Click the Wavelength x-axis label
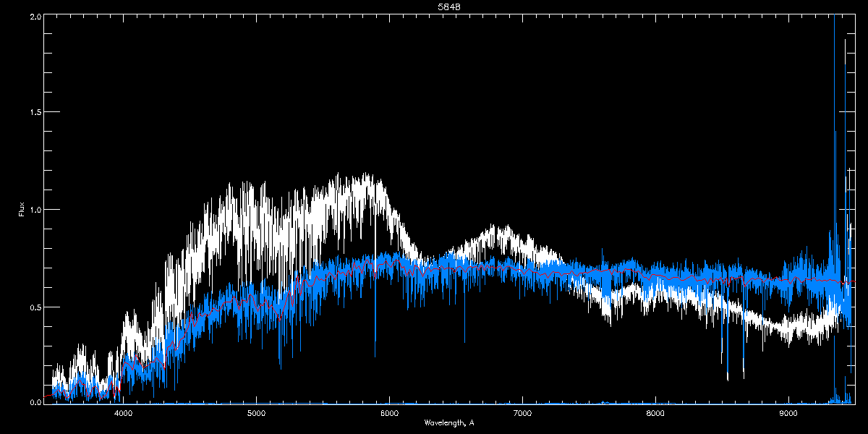The height and width of the screenshot is (434, 868). pos(448,422)
